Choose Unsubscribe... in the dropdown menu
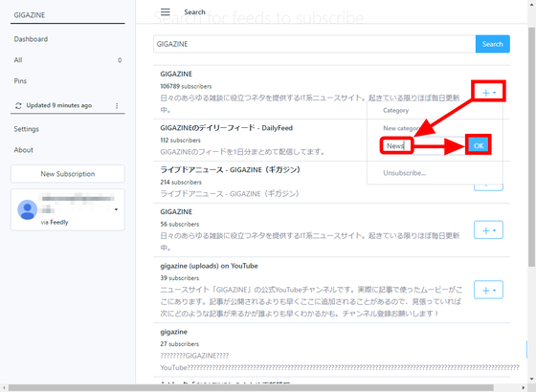This screenshot has width=536, height=392. [x=404, y=173]
